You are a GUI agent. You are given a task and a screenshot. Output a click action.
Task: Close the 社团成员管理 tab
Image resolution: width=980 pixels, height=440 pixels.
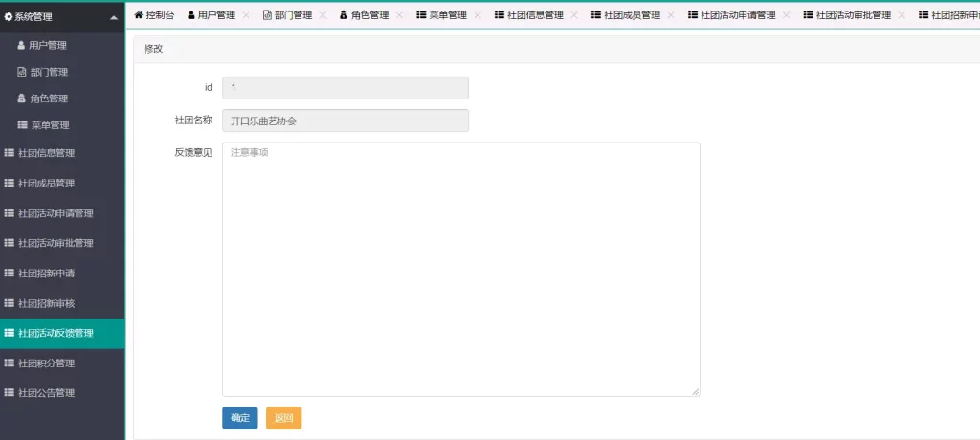point(671,15)
